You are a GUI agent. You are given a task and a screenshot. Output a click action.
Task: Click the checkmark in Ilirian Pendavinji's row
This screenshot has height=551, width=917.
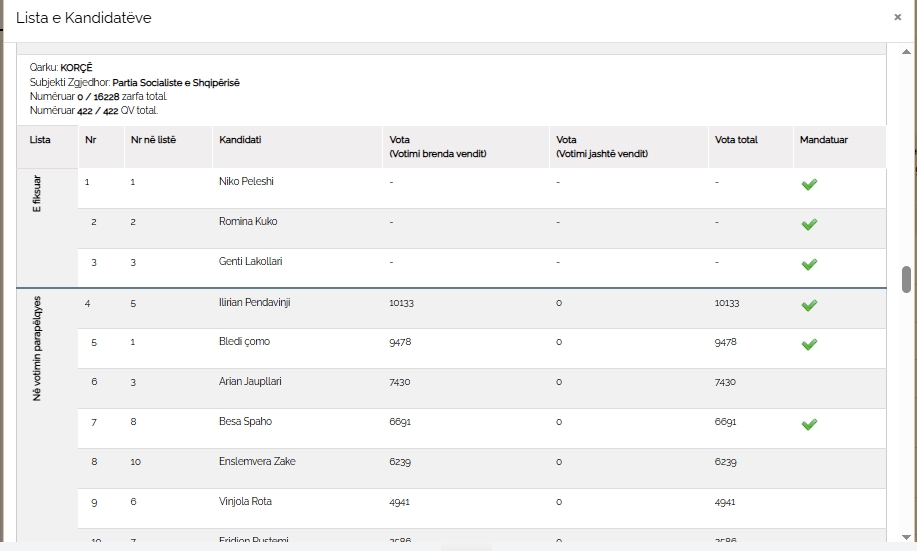click(809, 306)
